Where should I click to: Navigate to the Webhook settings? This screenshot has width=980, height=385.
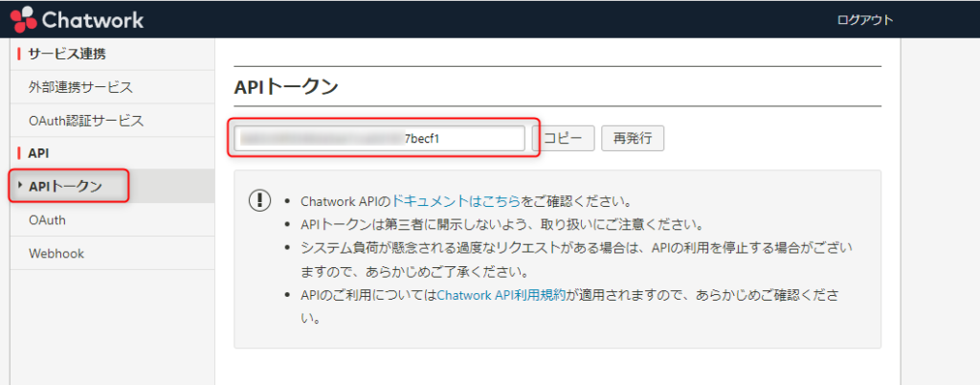[x=56, y=254]
